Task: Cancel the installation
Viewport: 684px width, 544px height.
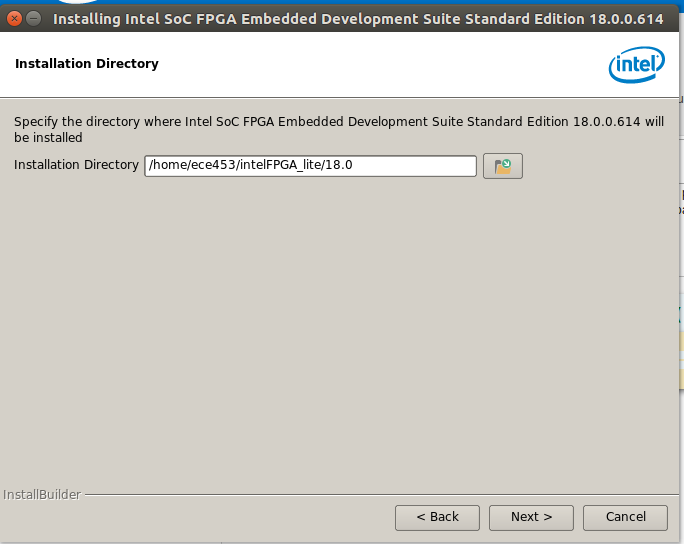Action: 625,517
